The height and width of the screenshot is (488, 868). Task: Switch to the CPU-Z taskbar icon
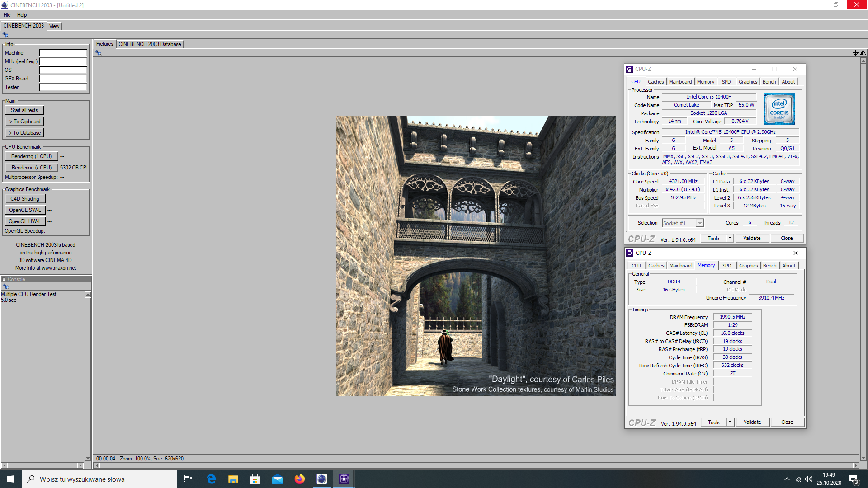coord(344,479)
